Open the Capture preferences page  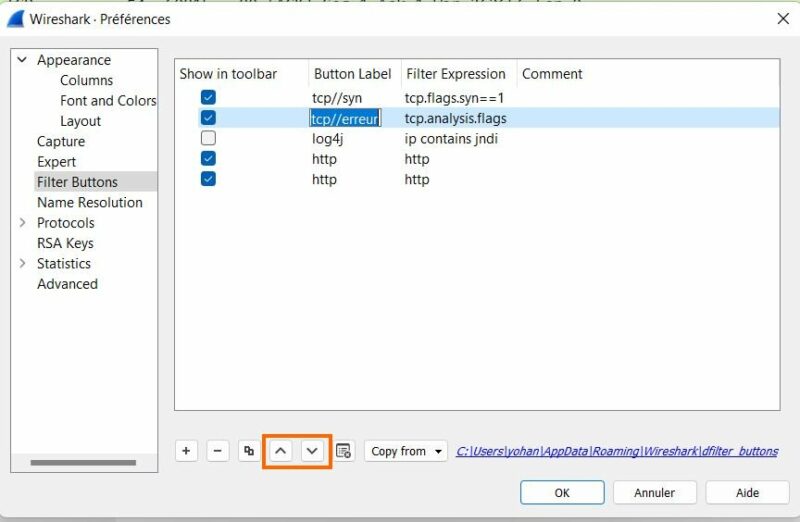coord(61,141)
